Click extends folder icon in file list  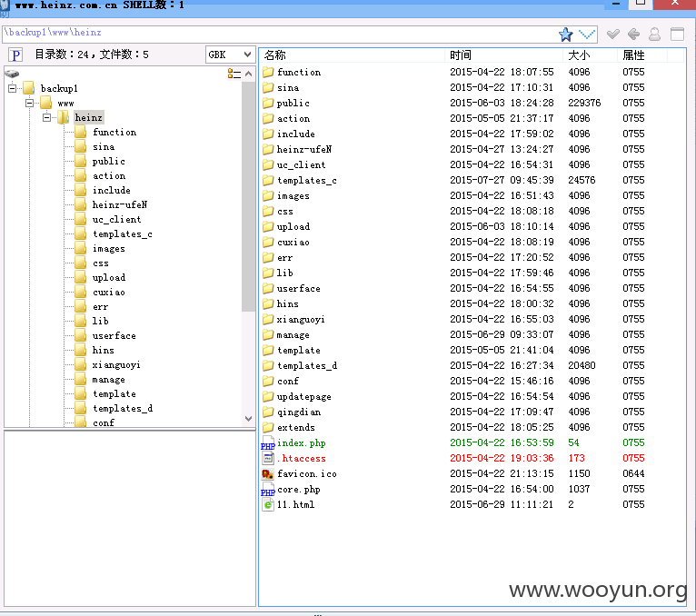pos(268,427)
